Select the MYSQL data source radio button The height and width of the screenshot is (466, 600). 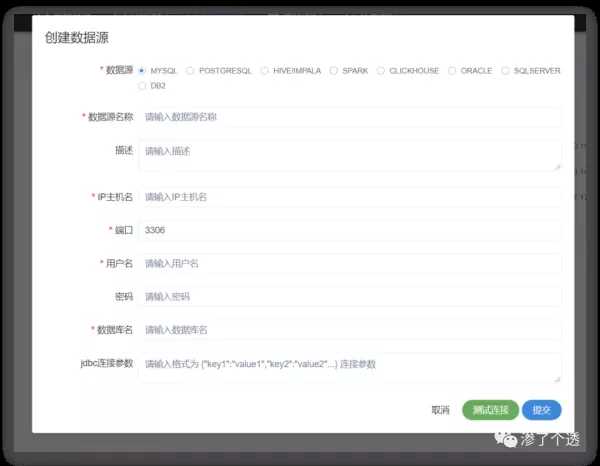tap(143, 71)
